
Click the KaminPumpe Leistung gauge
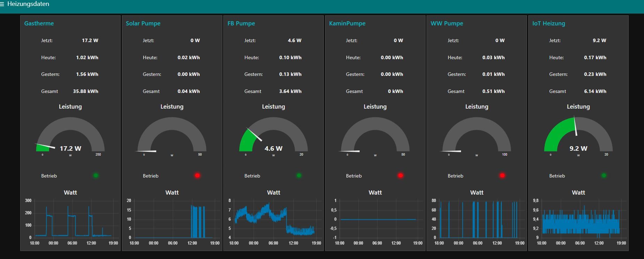375,136
